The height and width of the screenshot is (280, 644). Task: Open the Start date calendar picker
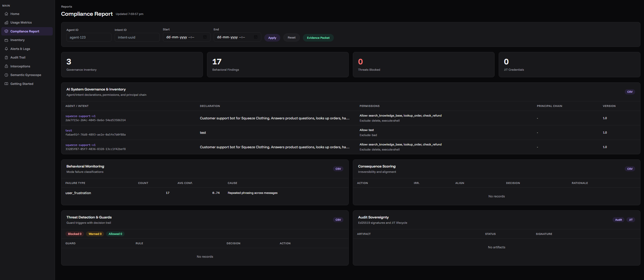pos(205,37)
